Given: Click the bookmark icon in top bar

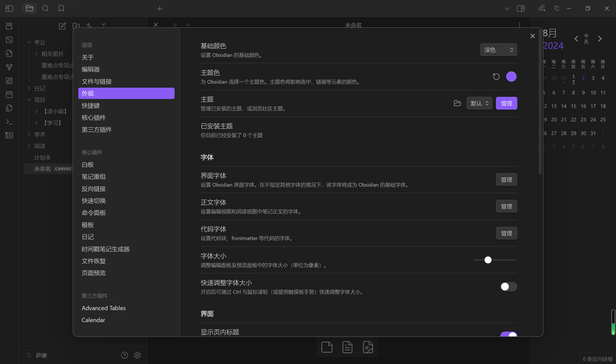Looking at the screenshot, I should (61, 9).
